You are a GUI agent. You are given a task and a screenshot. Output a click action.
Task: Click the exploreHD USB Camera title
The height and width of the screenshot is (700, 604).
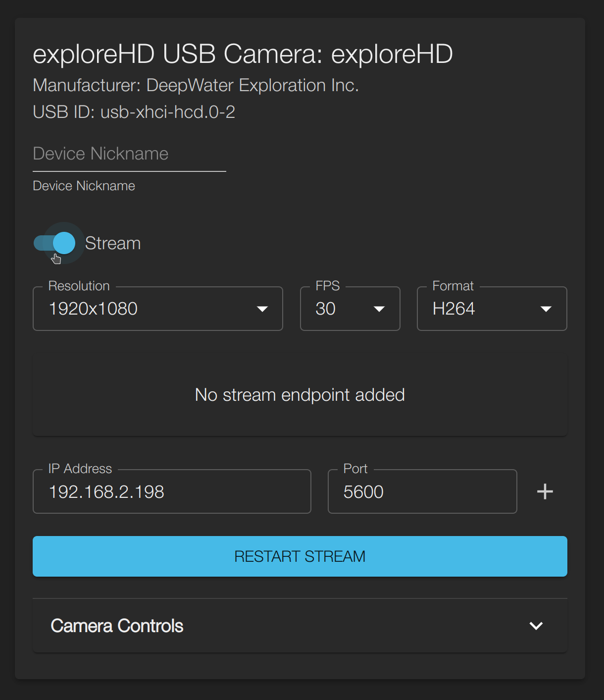click(x=243, y=54)
